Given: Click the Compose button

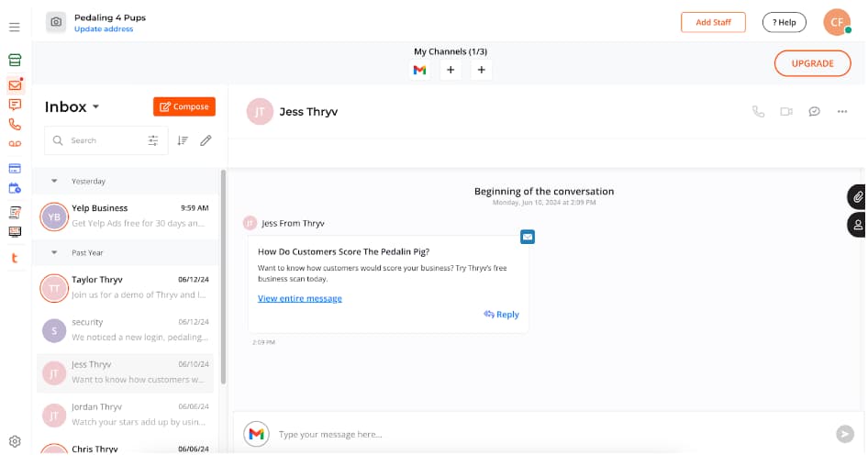Looking at the screenshot, I should point(184,106).
